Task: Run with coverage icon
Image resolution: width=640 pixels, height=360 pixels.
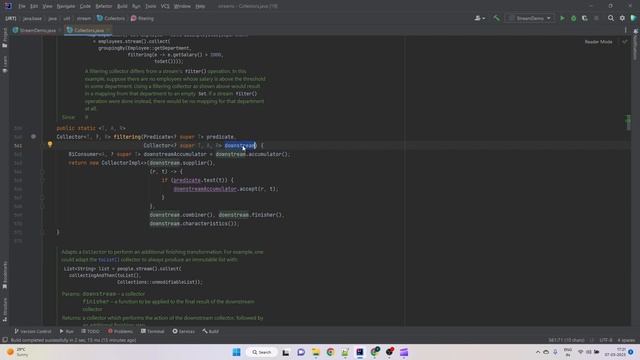Action: pos(584,18)
